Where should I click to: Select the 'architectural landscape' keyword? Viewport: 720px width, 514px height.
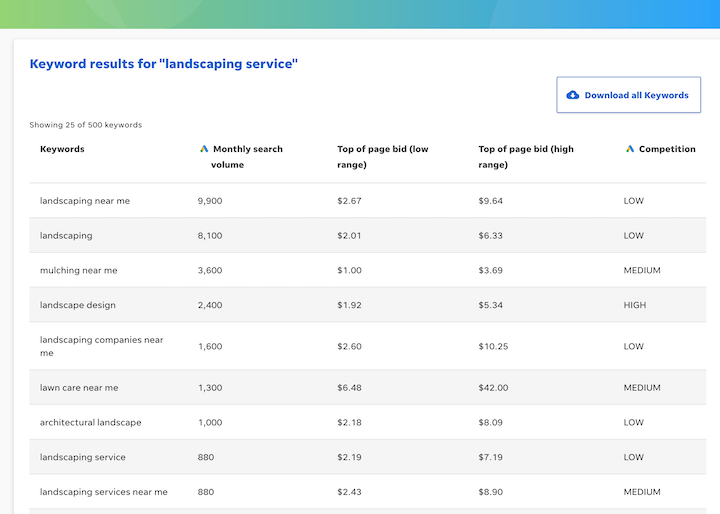coord(90,423)
